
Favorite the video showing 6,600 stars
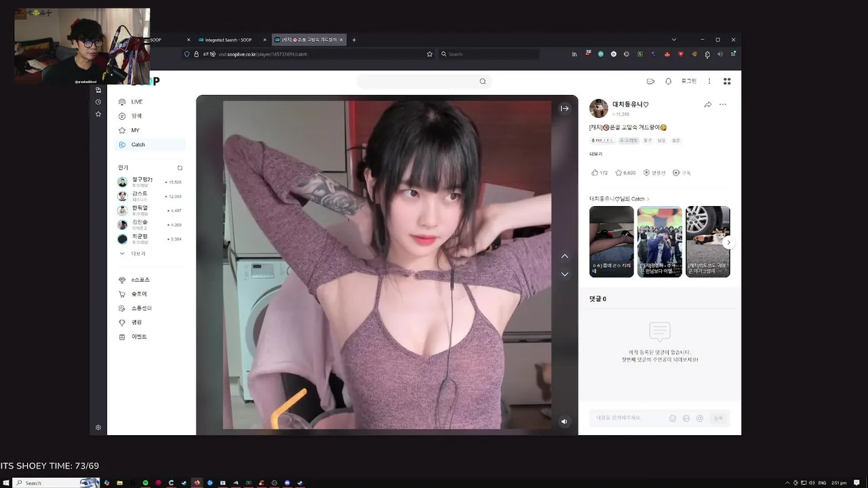click(x=625, y=173)
